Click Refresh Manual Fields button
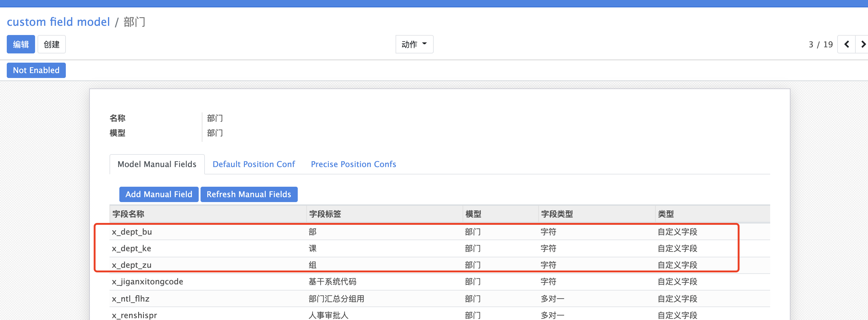 click(249, 194)
